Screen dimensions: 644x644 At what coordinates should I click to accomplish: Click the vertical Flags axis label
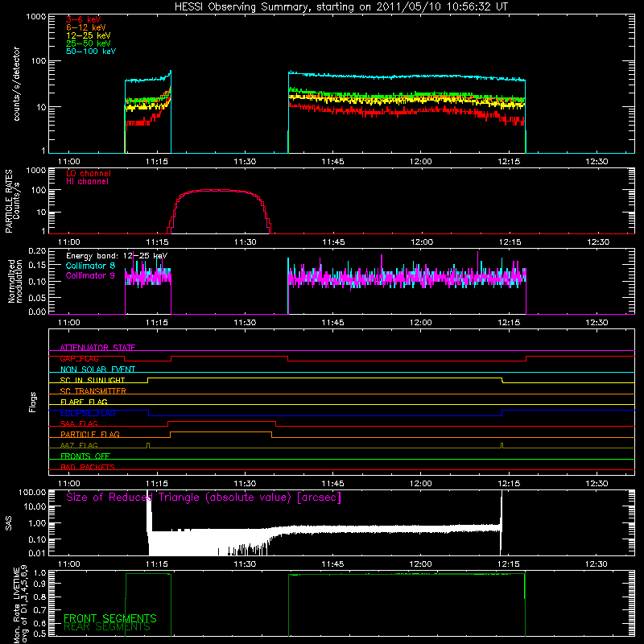pos(32,402)
